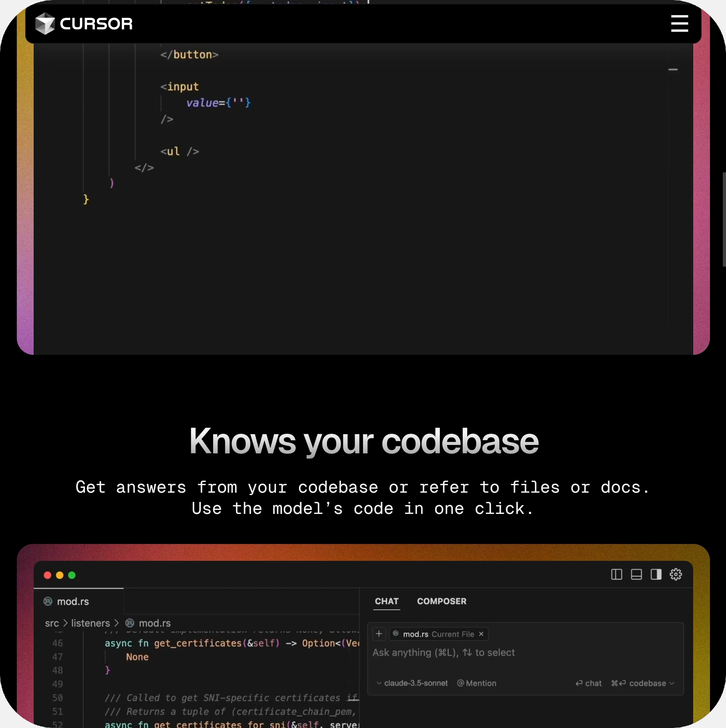The height and width of the screenshot is (728, 726).
Task: Click the editor minimap marker dash
Action: [x=673, y=70]
